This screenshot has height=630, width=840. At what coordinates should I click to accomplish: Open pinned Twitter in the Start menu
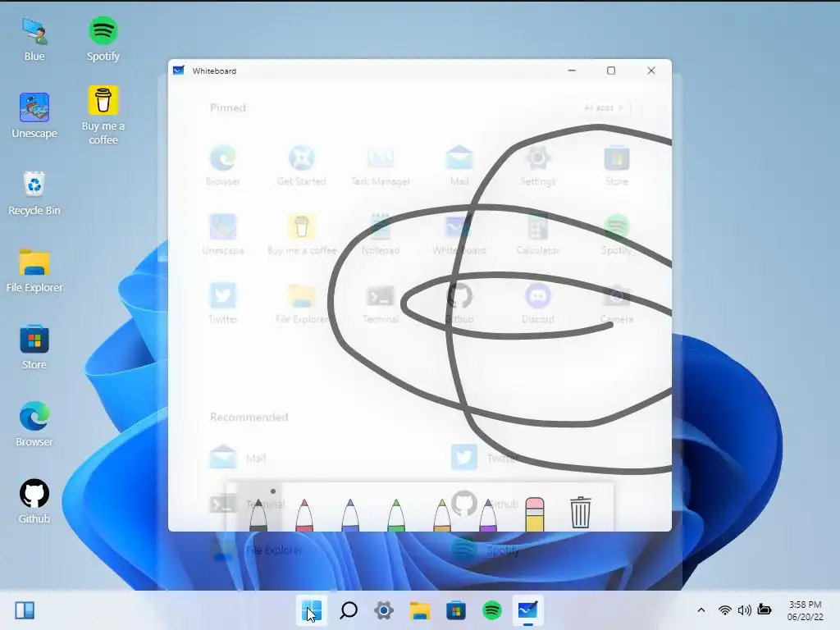223,304
